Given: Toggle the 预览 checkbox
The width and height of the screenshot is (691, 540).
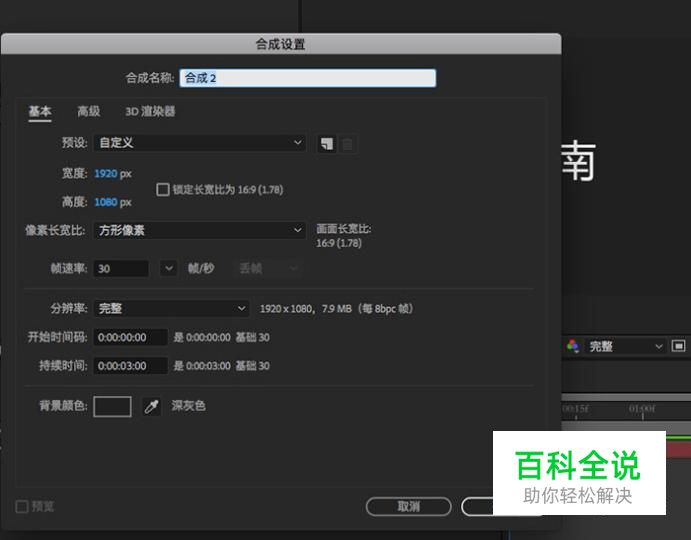Looking at the screenshot, I should coord(22,506).
